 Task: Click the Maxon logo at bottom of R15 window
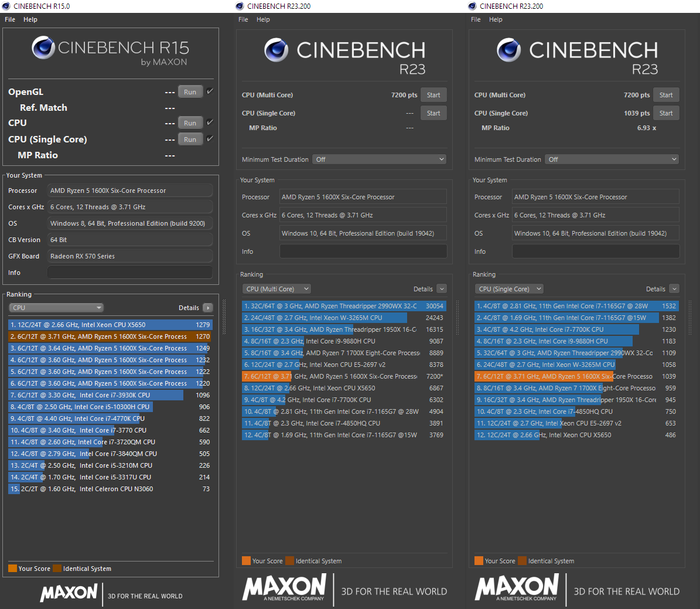[x=69, y=593]
